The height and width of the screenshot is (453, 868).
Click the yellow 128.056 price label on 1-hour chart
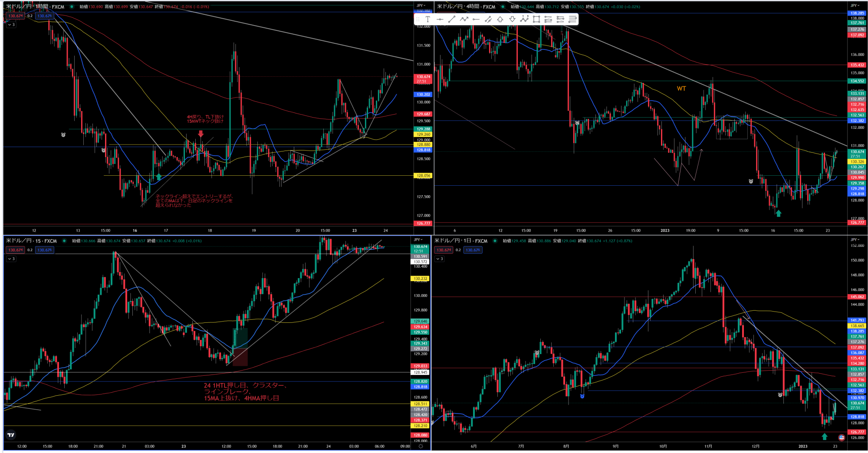coord(424,176)
